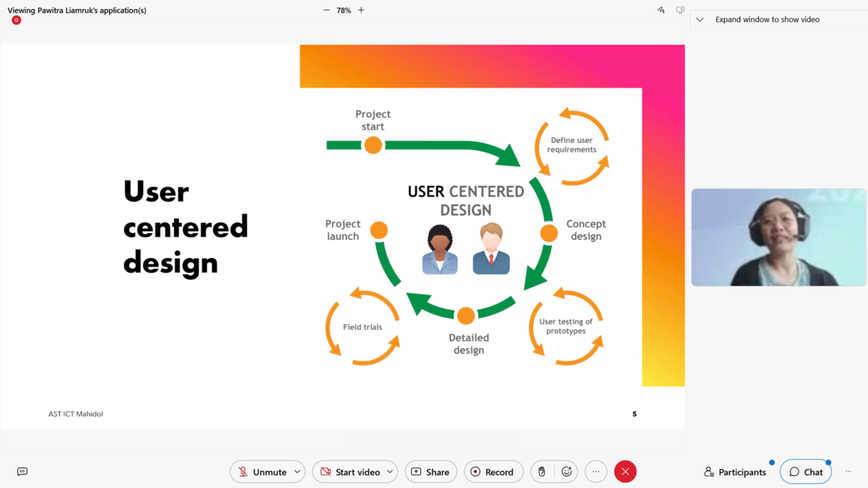This screenshot has width=868, height=488.
Task: Unmute the microphone
Action: pos(260,472)
